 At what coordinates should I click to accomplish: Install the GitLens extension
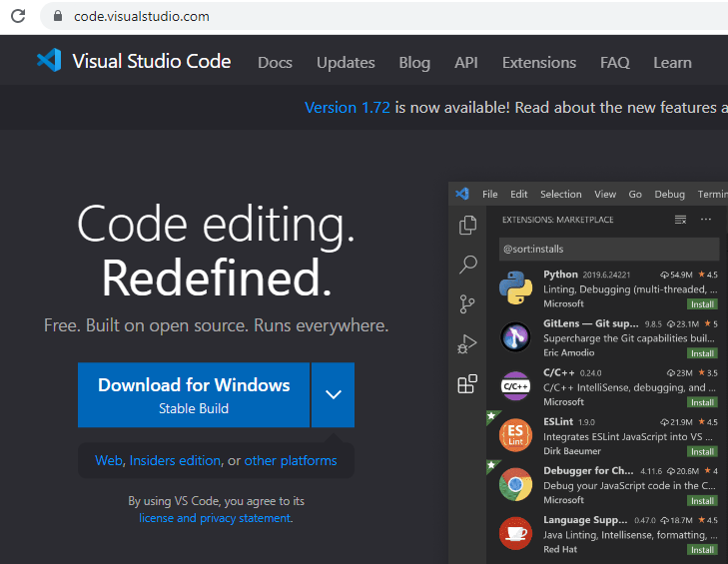pyautogui.click(x=702, y=353)
